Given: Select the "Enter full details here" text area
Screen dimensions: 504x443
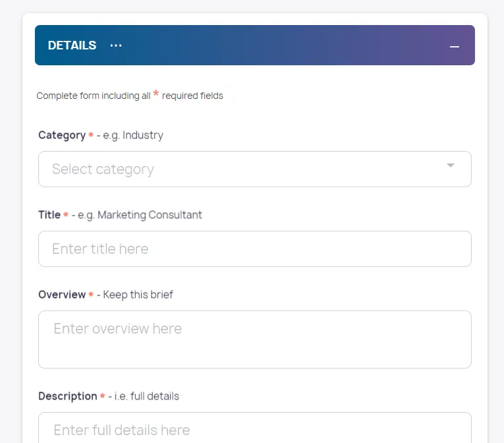Looking at the screenshot, I should click(254, 428).
